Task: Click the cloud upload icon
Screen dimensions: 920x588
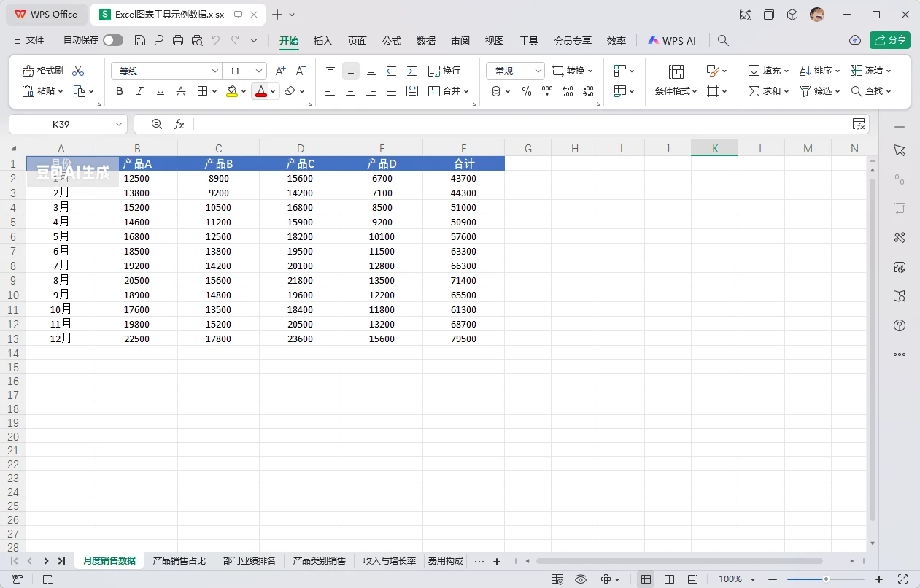Action: pyautogui.click(x=855, y=40)
